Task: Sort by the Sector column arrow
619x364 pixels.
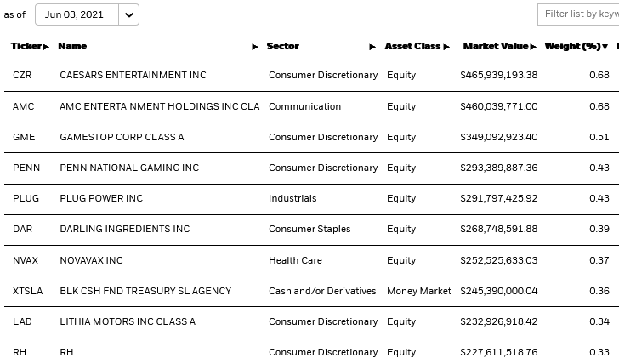Action: [x=372, y=47]
